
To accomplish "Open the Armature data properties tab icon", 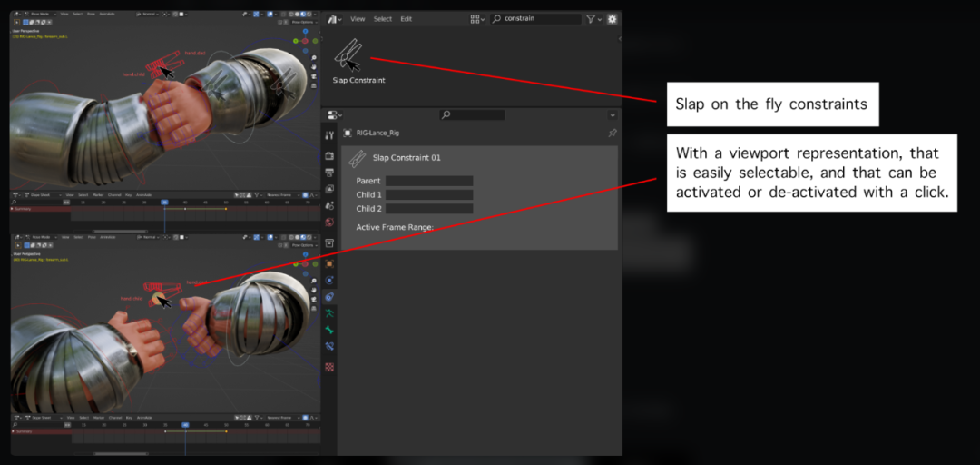I will 329,313.
